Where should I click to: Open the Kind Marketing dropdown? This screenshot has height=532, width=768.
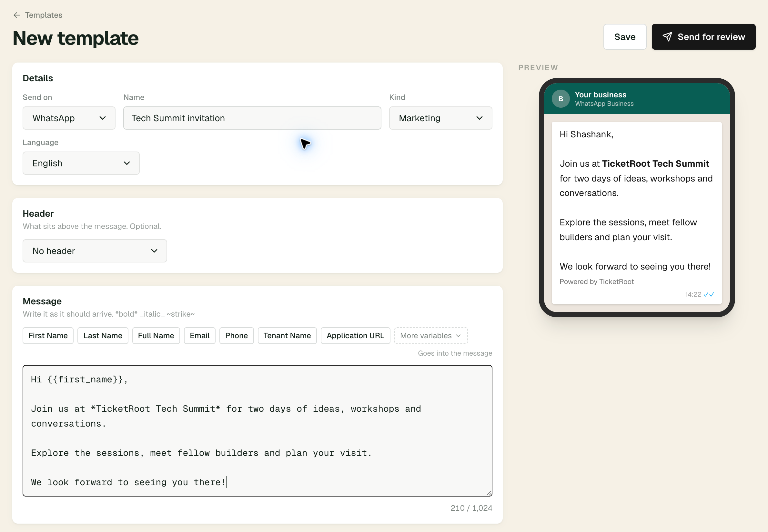pos(440,118)
